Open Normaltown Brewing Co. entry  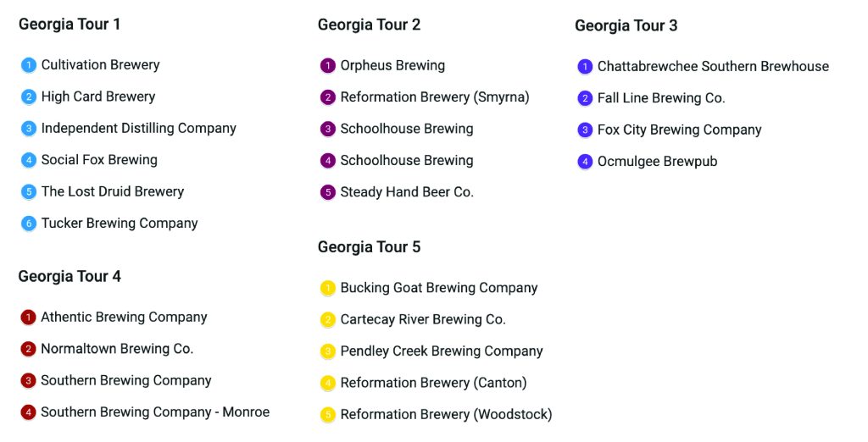(x=117, y=349)
